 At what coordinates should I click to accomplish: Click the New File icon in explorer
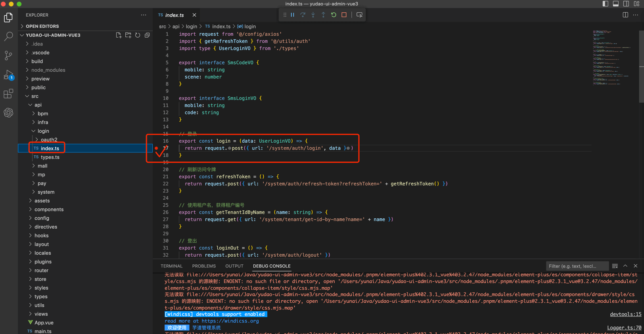(x=119, y=35)
